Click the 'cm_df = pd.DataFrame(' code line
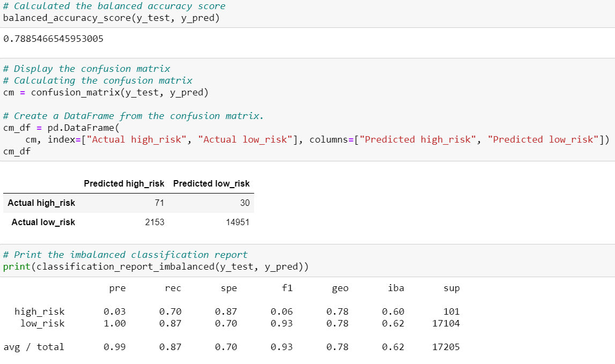 tap(61, 128)
